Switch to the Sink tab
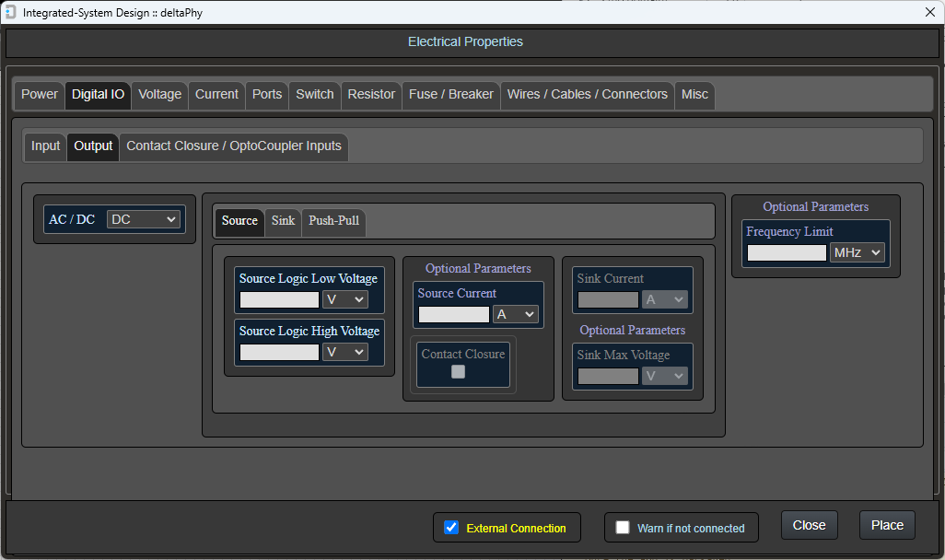This screenshot has width=945, height=560. tap(283, 220)
